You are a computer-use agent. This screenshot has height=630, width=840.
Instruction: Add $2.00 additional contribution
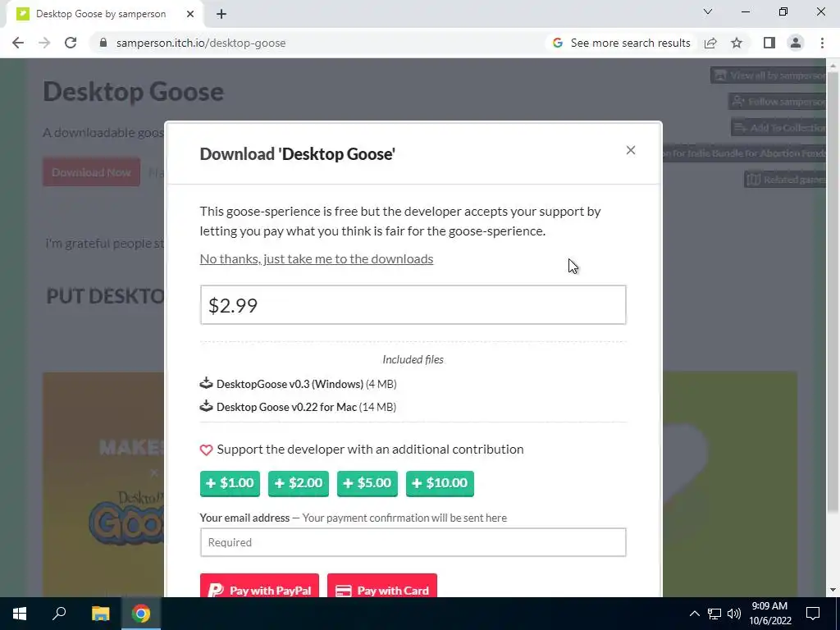tap(299, 483)
